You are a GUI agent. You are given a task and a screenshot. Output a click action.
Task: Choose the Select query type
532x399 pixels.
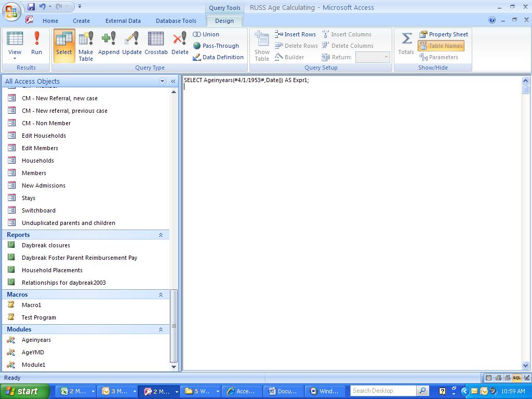click(x=64, y=46)
